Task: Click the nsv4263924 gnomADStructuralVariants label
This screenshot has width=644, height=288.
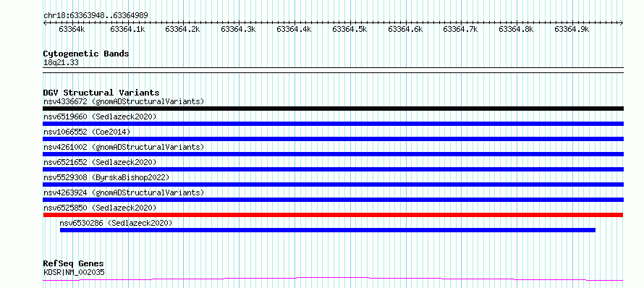Action: pos(124,192)
